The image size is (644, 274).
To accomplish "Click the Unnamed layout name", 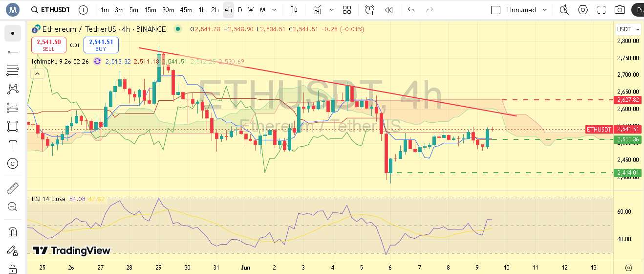I will tap(521, 10).
